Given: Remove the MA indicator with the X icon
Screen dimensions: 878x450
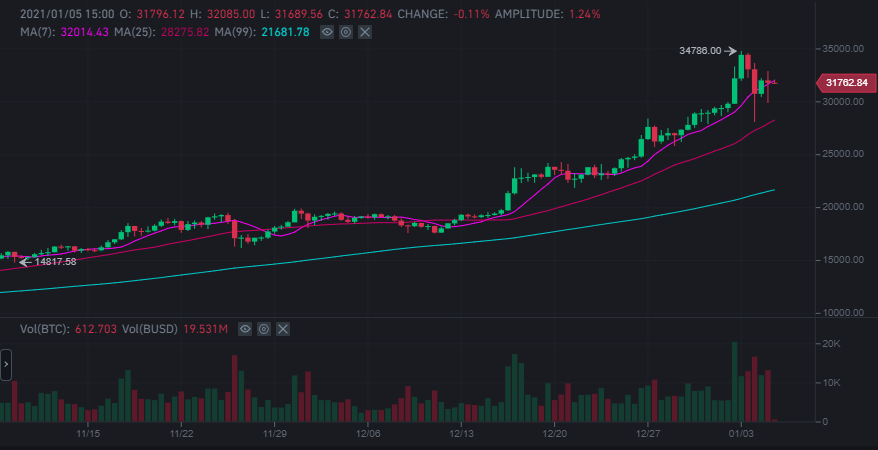Looking at the screenshot, I should pyautogui.click(x=365, y=33).
